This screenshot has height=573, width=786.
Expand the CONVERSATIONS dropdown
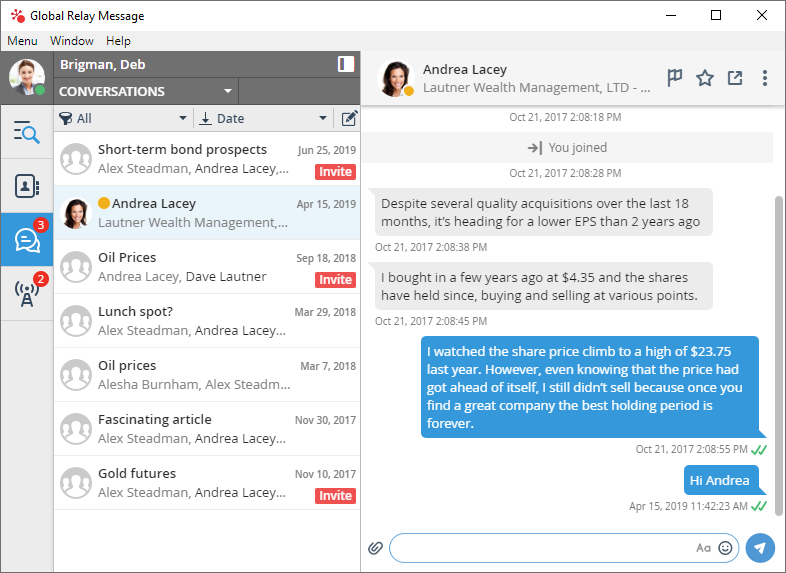pos(228,91)
